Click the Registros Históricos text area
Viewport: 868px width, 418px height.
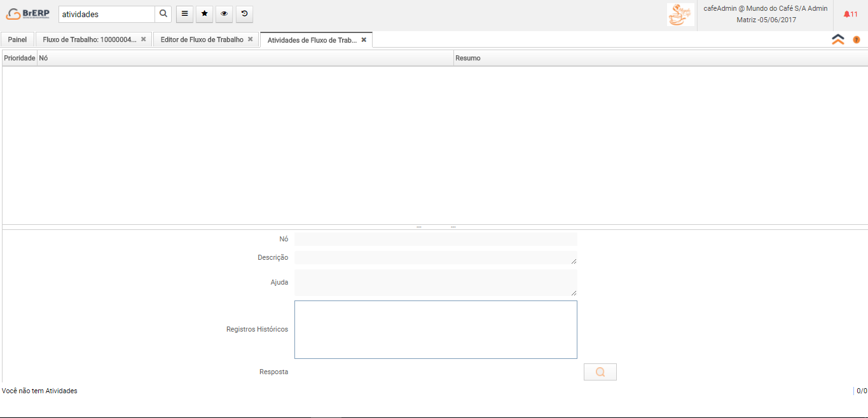click(436, 330)
